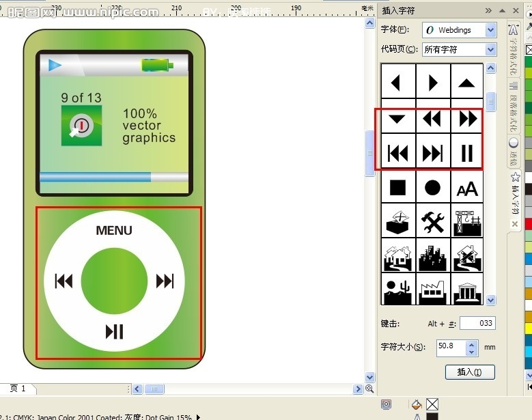Switch to the 字符格式化 docker tab
The image size is (532, 420).
[514, 50]
